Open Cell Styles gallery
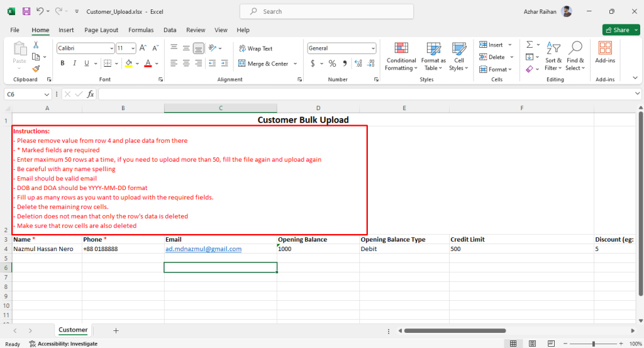This screenshot has width=644, height=348. tap(458, 57)
